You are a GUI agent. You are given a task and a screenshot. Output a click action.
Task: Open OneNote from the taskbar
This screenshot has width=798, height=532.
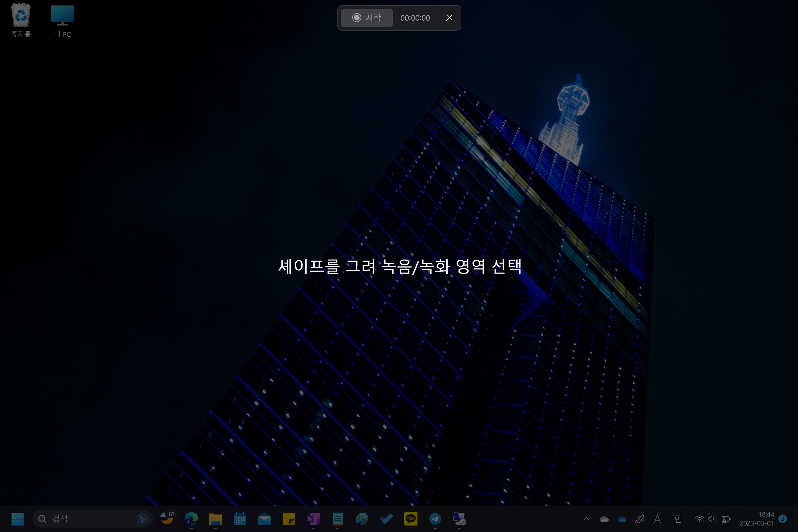[313, 519]
